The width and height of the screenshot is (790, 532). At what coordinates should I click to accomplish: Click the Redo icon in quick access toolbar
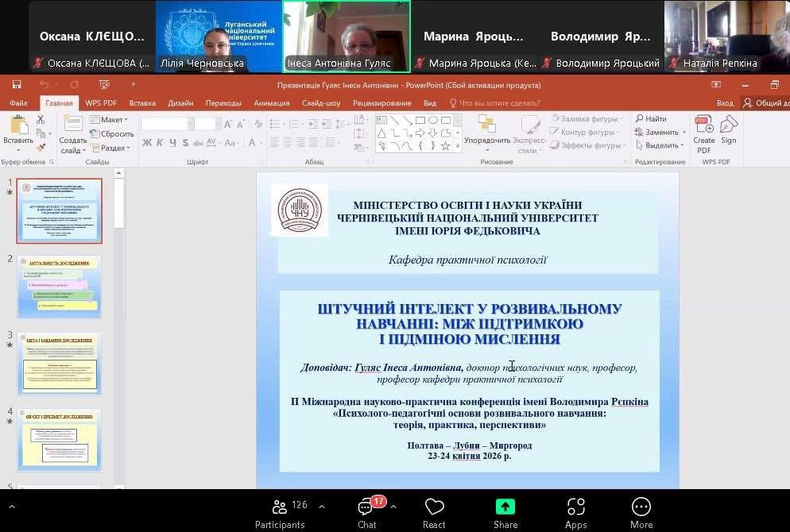(75, 84)
